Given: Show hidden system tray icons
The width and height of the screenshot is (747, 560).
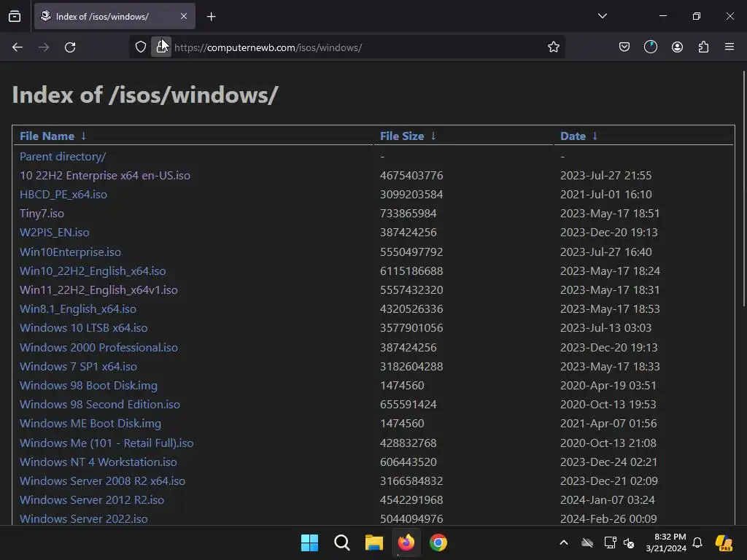Looking at the screenshot, I should coord(564,542).
